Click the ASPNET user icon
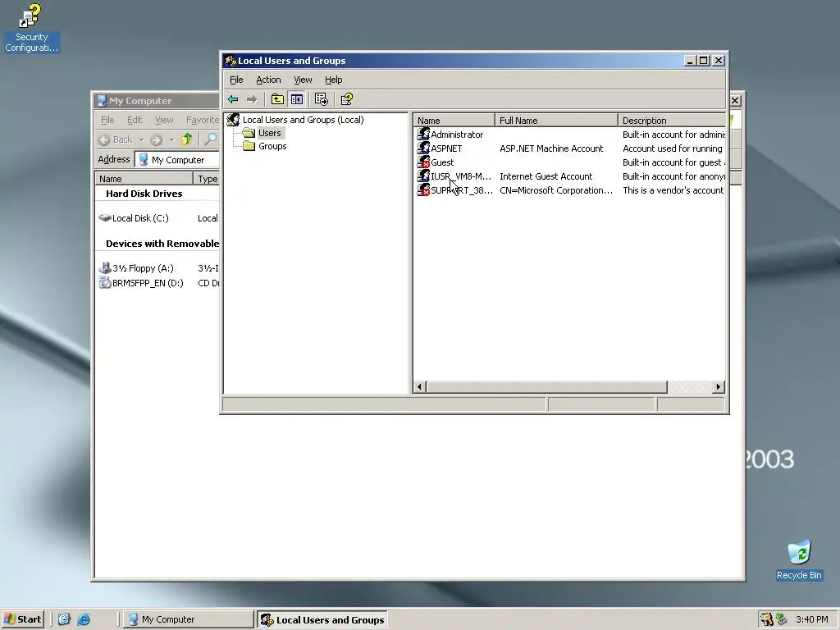Screen dimensions: 840x630 coord(423,148)
